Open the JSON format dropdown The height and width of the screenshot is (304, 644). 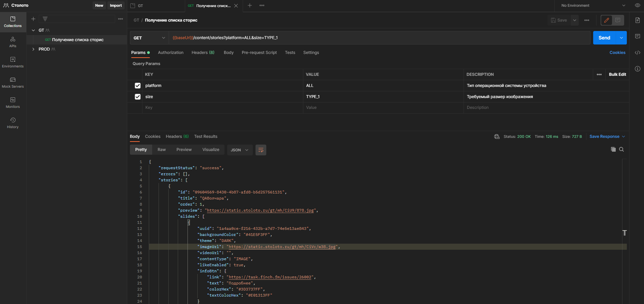click(x=239, y=150)
